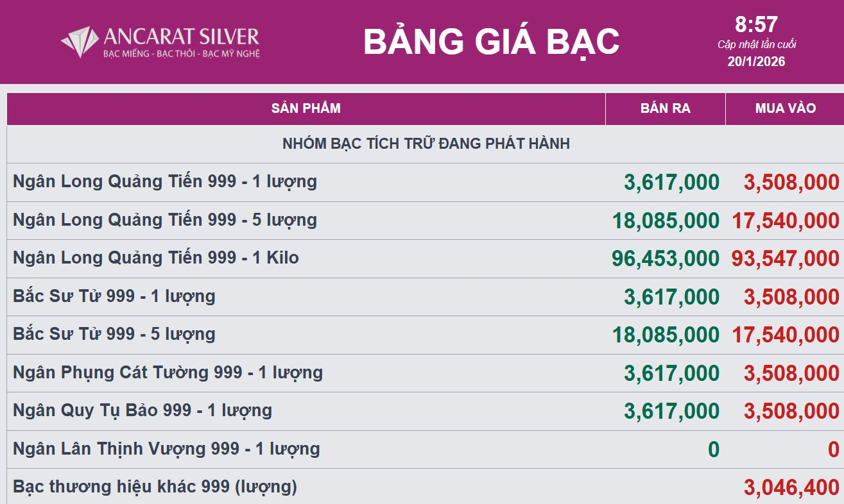Screen dimensions: 844x504
Task: Open Ngân Long Quảng Tiến 999 - 5 lượng
Action: point(165,220)
